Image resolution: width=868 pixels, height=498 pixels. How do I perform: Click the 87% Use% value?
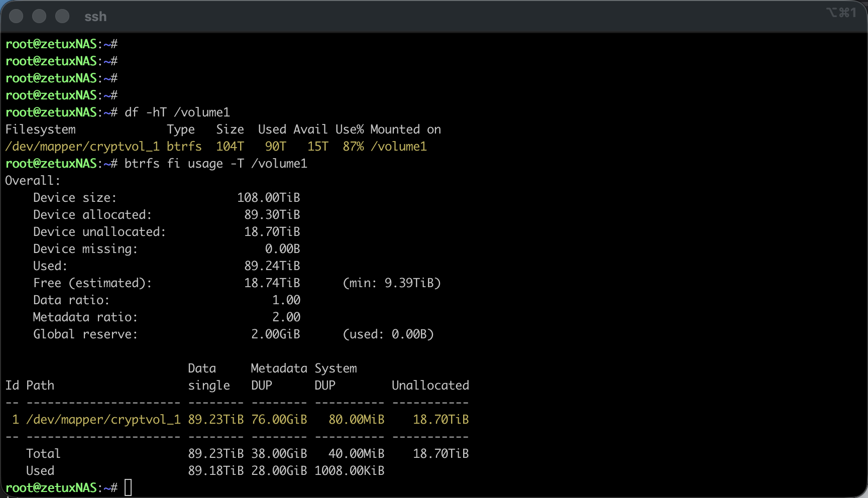353,147
